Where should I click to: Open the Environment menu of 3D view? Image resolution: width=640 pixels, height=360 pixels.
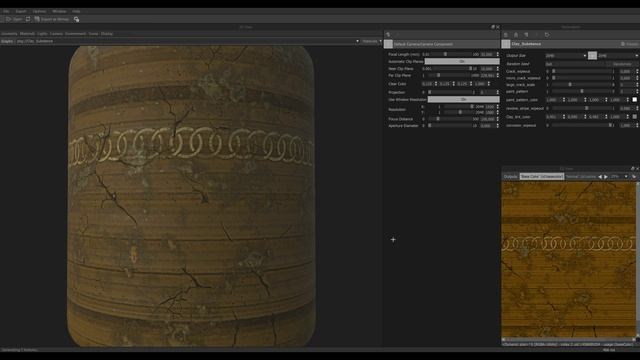click(76, 34)
